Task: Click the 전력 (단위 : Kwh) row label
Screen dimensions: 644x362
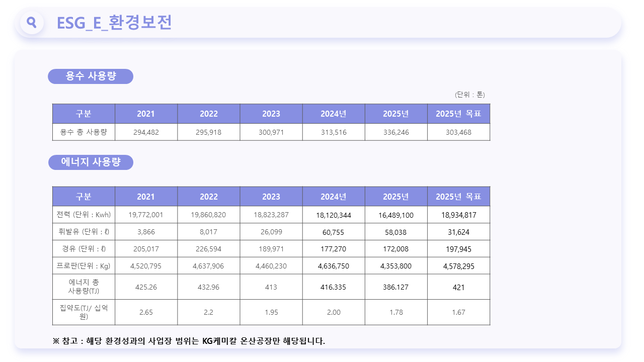Action: pyautogui.click(x=84, y=215)
